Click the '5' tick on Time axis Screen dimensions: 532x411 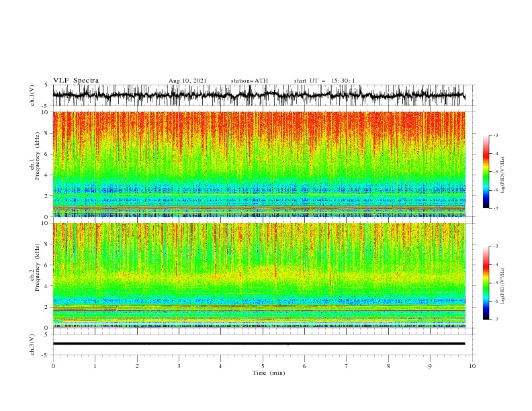[263, 366]
